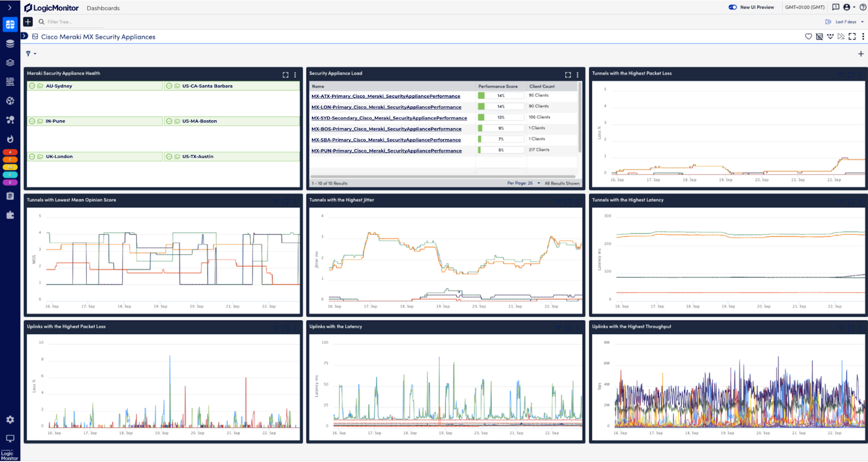
Task: Expand the dashboard filter funnel dropdown
Action: (x=31, y=54)
